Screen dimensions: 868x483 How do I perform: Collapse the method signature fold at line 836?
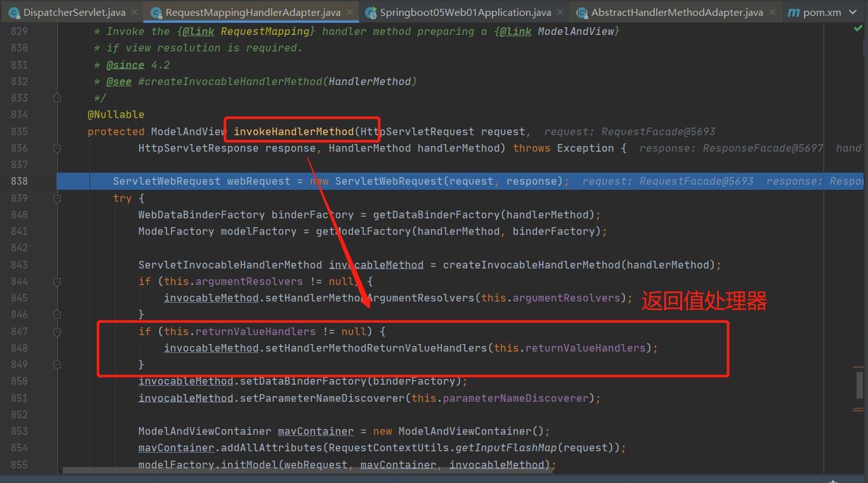[57, 148]
